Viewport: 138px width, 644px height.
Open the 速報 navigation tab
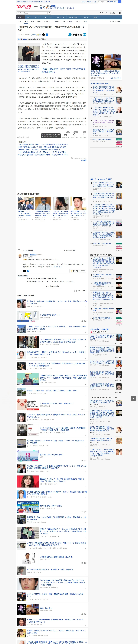pos(28,17)
